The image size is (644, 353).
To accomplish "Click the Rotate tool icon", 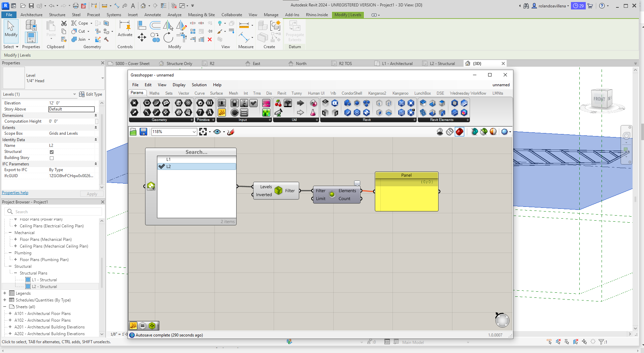I will tap(168, 37).
